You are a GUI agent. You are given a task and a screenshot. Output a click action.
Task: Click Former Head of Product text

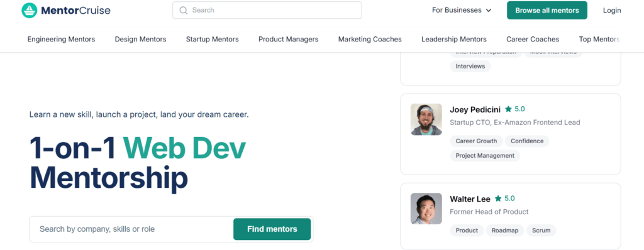click(x=489, y=212)
